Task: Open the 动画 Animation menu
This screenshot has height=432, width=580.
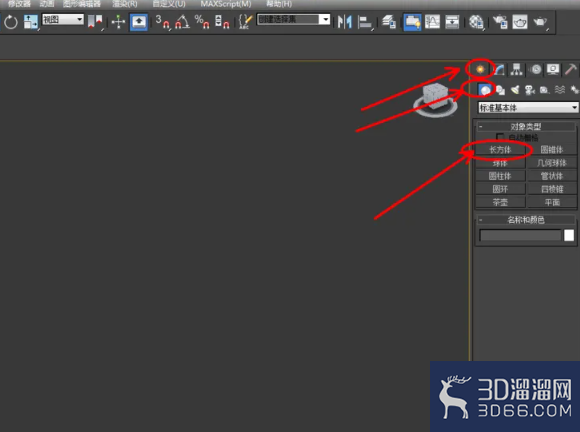Action: (x=47, y=4)
